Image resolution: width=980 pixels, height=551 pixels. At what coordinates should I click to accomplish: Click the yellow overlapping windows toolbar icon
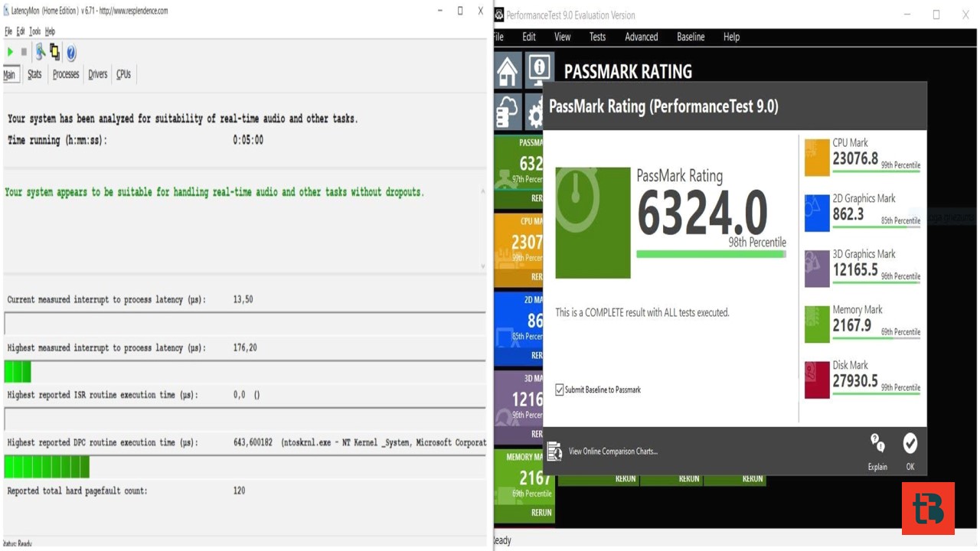pos(55,52)
